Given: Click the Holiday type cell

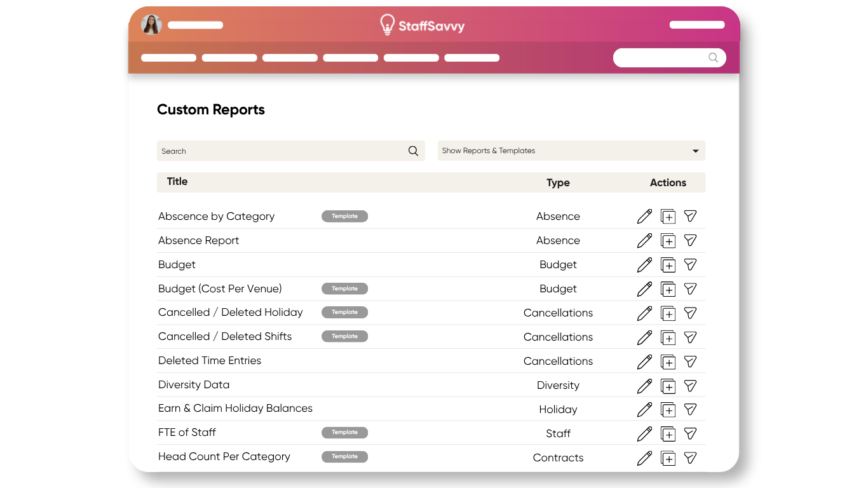Looking at the screenshot, I should point(558,410).
